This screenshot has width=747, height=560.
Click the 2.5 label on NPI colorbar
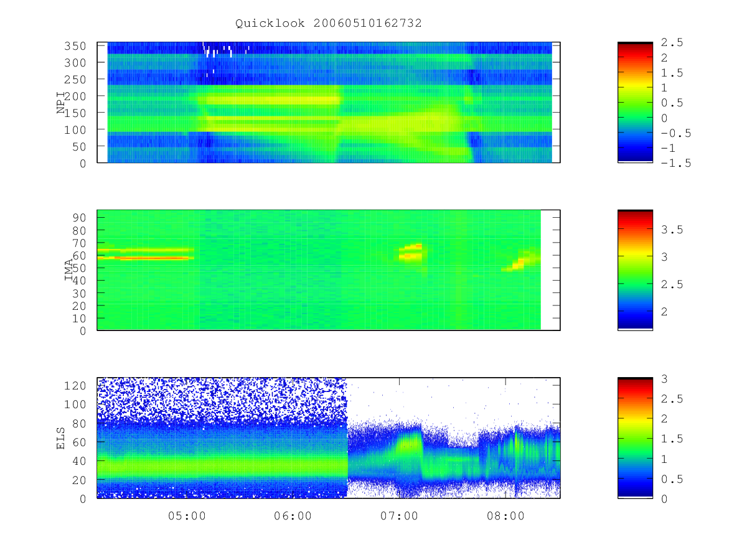(x=672, y=42)
